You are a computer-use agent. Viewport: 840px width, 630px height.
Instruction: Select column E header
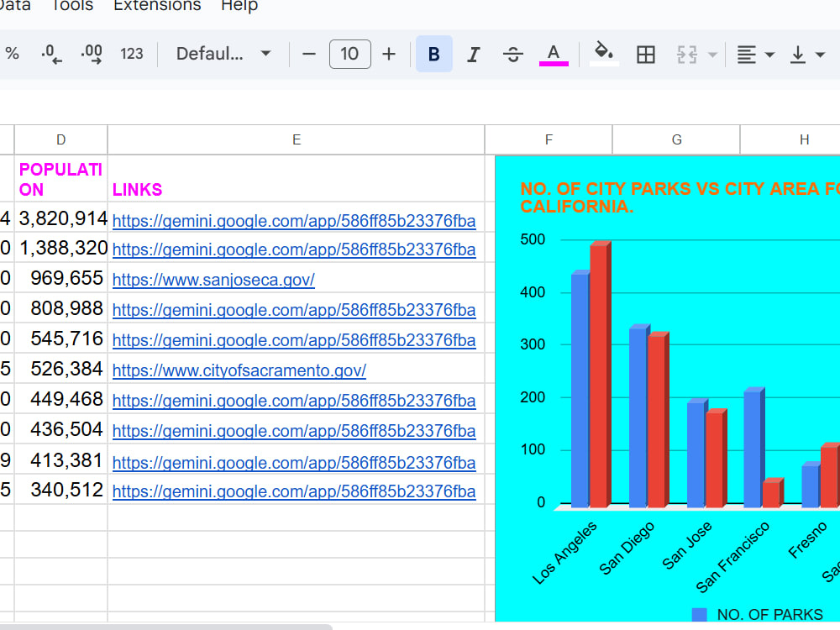(x=297, y=139)
